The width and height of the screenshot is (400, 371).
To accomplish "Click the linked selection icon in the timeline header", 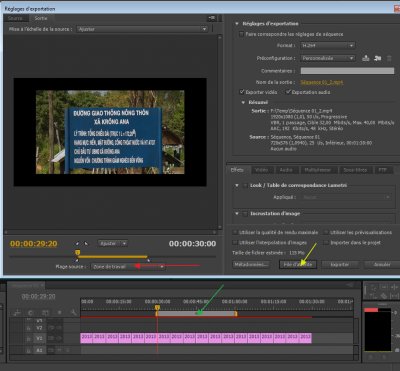I will [x=45, y=313].
